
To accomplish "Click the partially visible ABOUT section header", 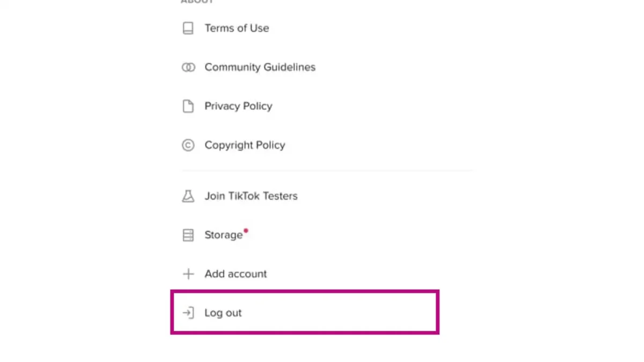I will click(x=197, y=2).
